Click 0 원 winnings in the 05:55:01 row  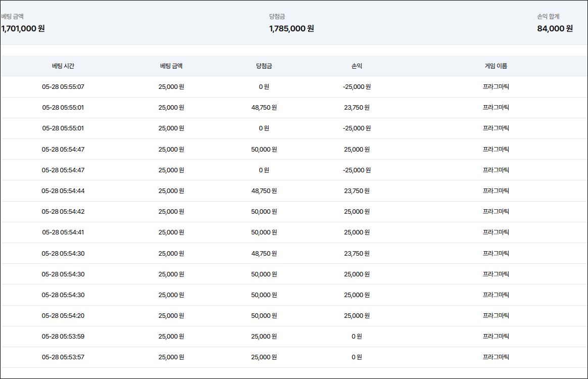(x=264, y=128)
